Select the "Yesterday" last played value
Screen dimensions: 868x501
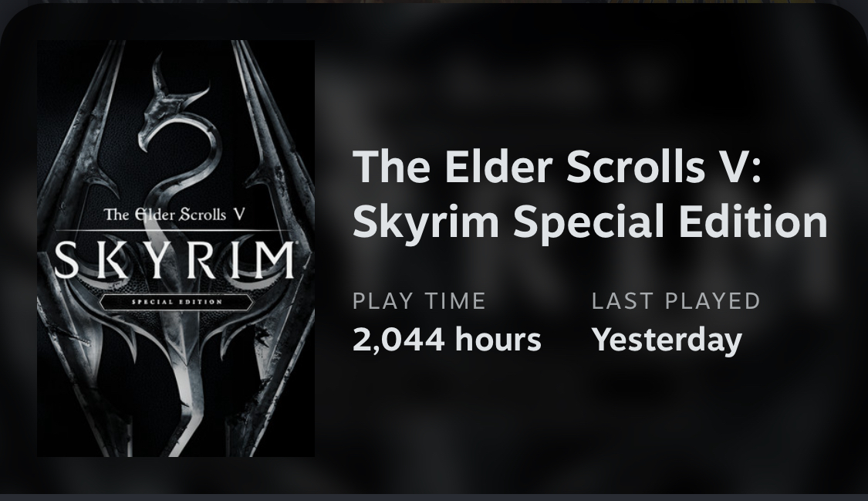coord(667,340)
